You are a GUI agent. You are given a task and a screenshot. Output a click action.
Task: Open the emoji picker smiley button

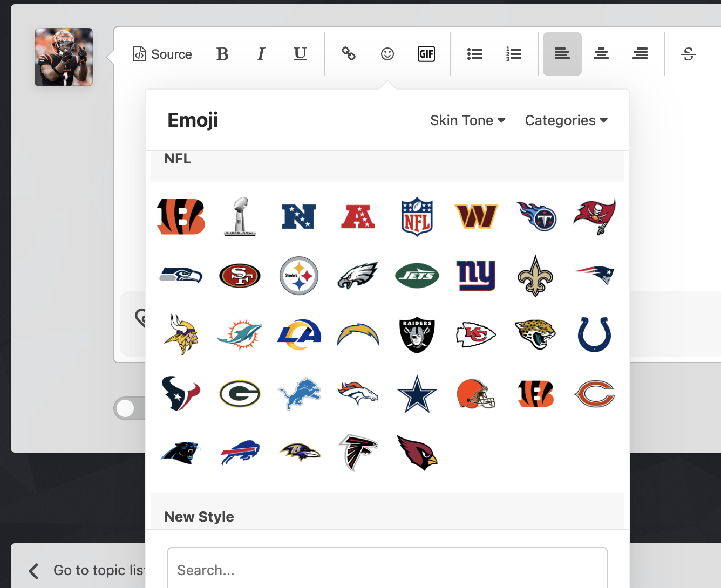coord(387,54)
